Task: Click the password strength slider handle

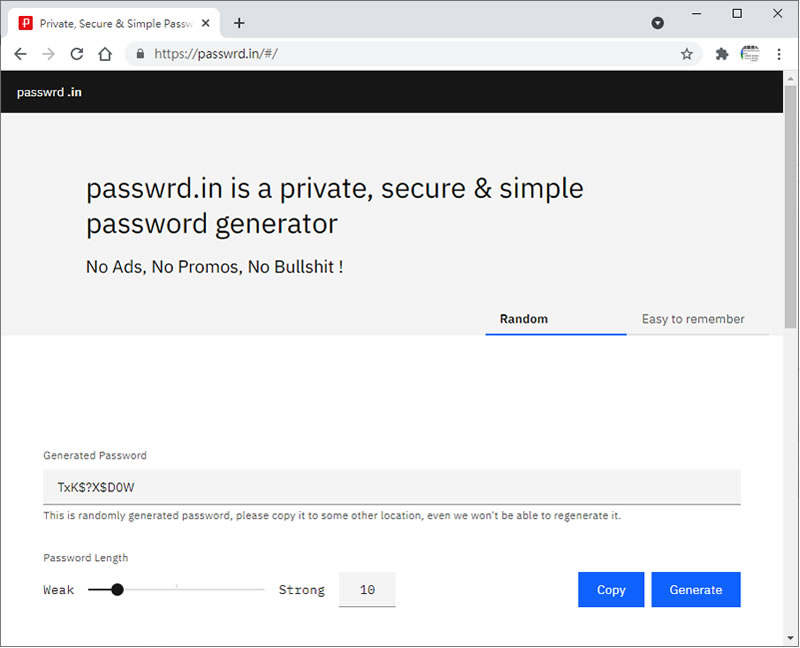Action: click(117, 590)
